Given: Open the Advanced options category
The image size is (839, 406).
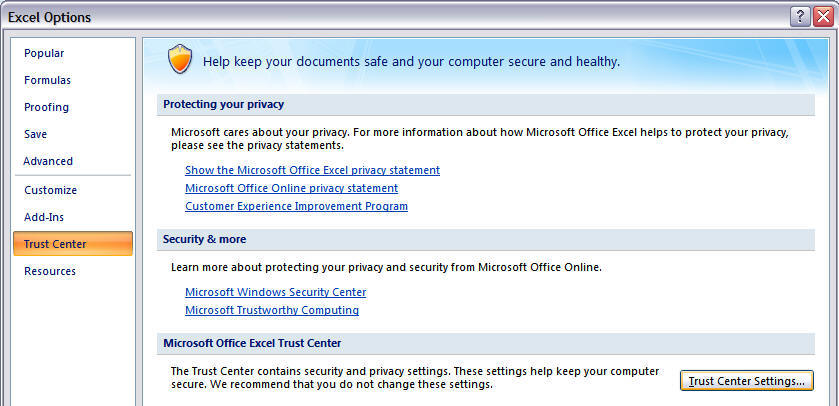Looking at the screenshot, I should pos(48,161).
